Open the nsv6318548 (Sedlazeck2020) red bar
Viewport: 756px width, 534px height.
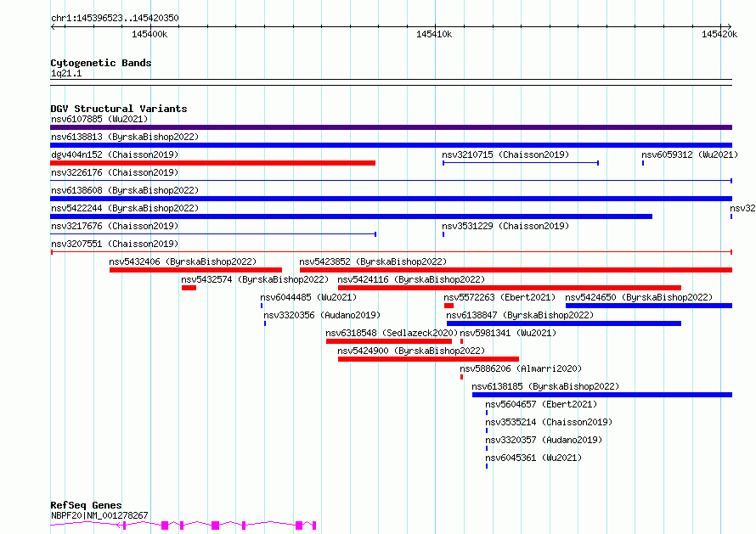tap(389, 341)
